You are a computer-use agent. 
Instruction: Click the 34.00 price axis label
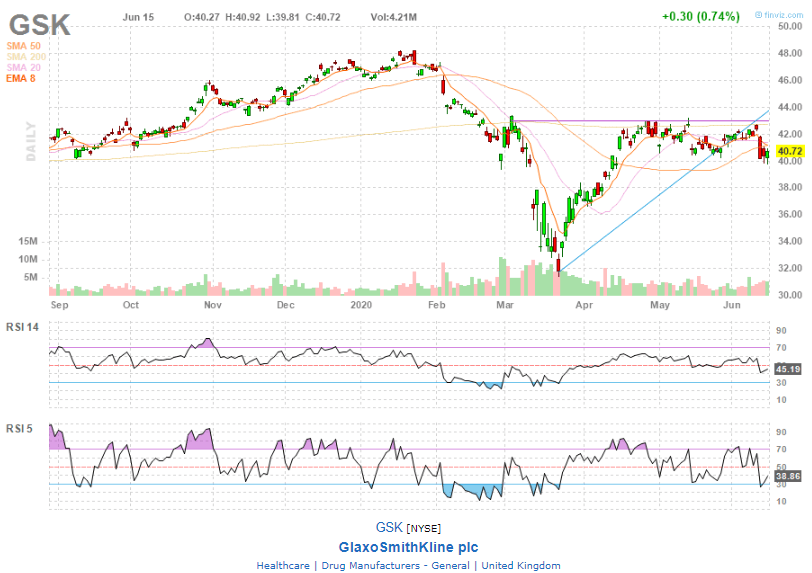790,241
